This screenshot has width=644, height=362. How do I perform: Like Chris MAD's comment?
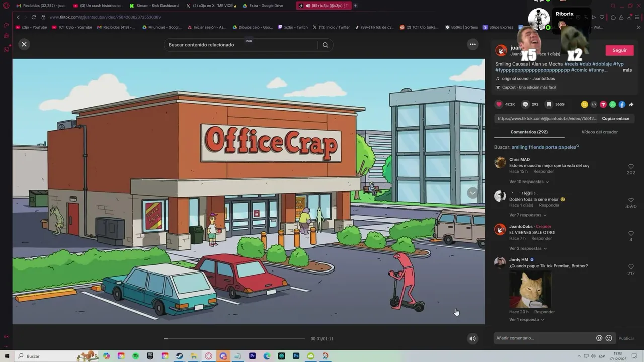coord(631,166)
